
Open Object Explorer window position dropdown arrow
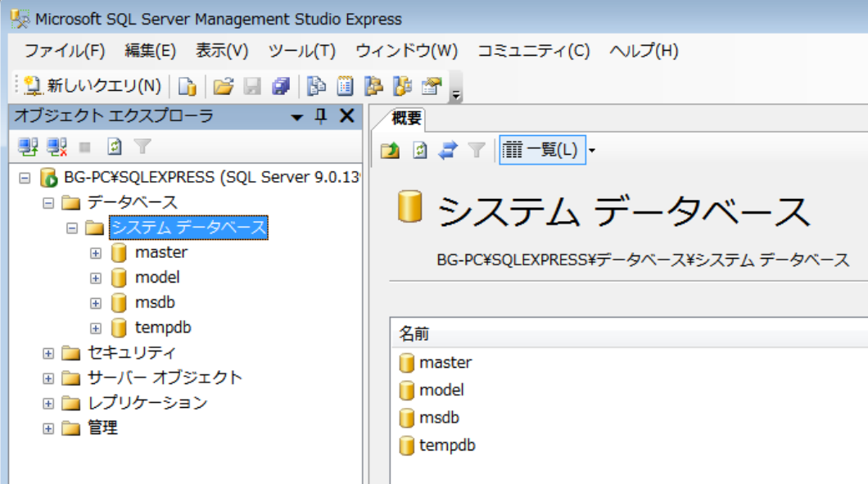(x=296, y=117)
